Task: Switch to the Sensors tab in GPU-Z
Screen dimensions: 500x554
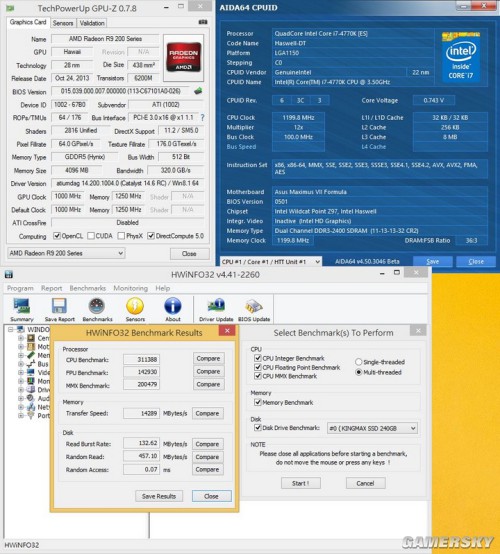Action: tap(63, 23)
